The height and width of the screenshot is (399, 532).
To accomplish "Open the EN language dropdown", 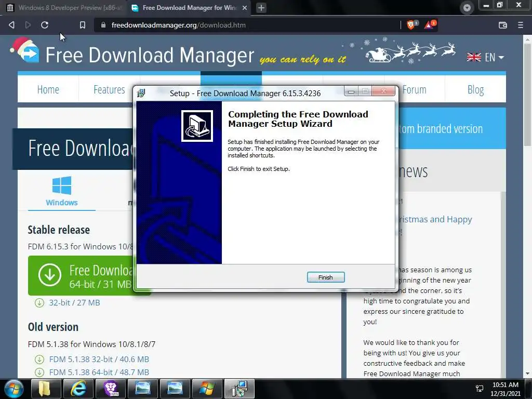I will point(485,57).
